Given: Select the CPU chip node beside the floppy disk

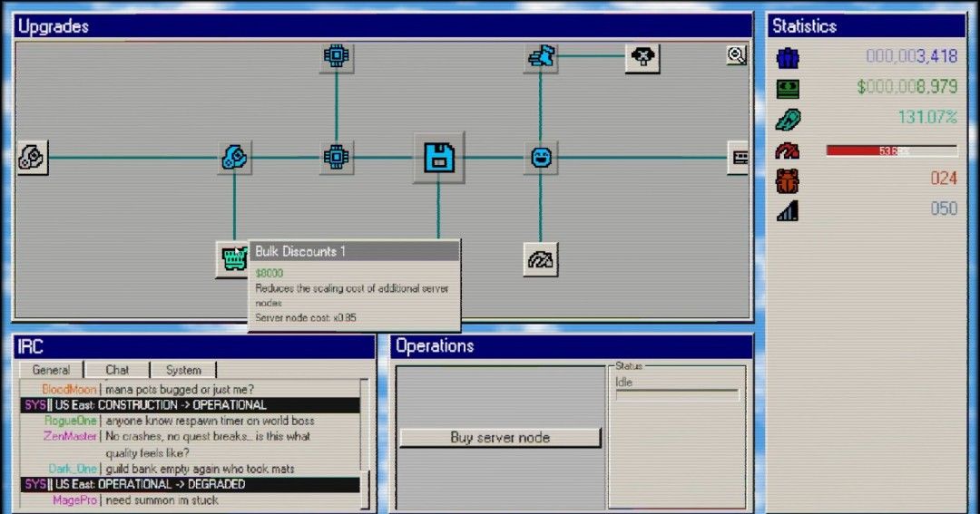Looking at the screenshot, I should pyautogui.click(x=337, y=158).
